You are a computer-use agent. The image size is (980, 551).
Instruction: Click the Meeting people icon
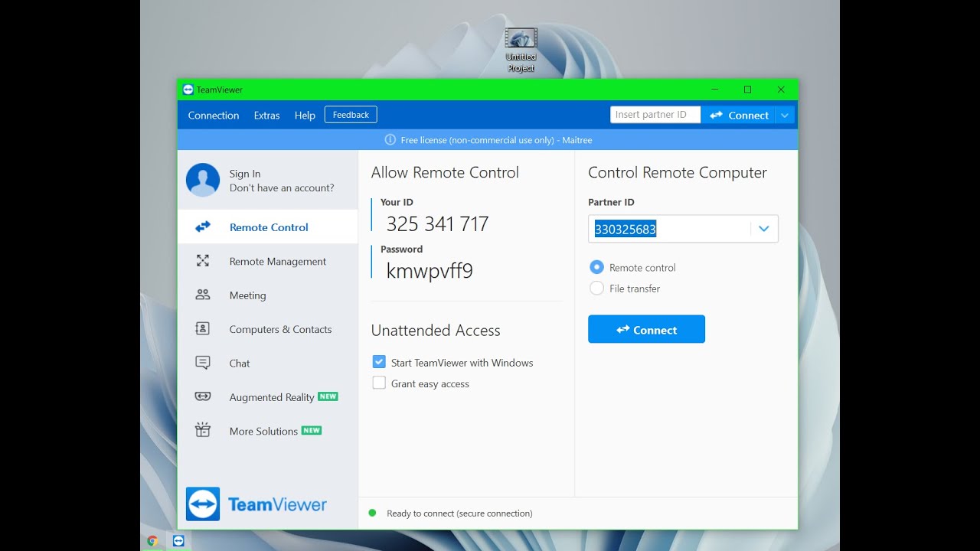(x=203, y=295)
